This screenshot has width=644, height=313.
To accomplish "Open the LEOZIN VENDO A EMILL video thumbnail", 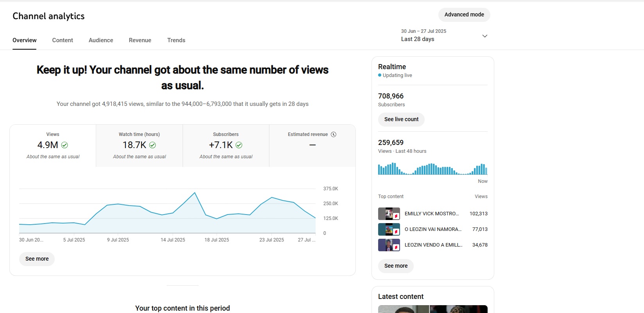I will tap(389, 245).
